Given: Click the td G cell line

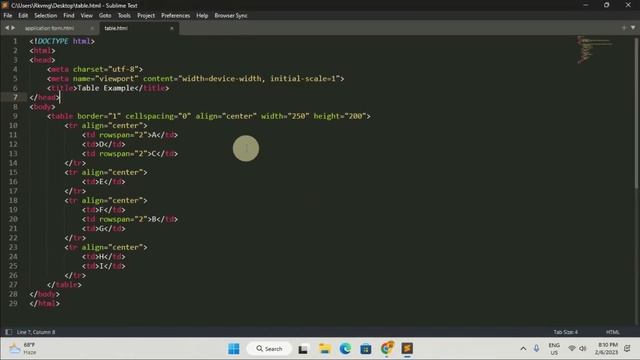Looking at the screenshot, I should (x=104, y=229).
